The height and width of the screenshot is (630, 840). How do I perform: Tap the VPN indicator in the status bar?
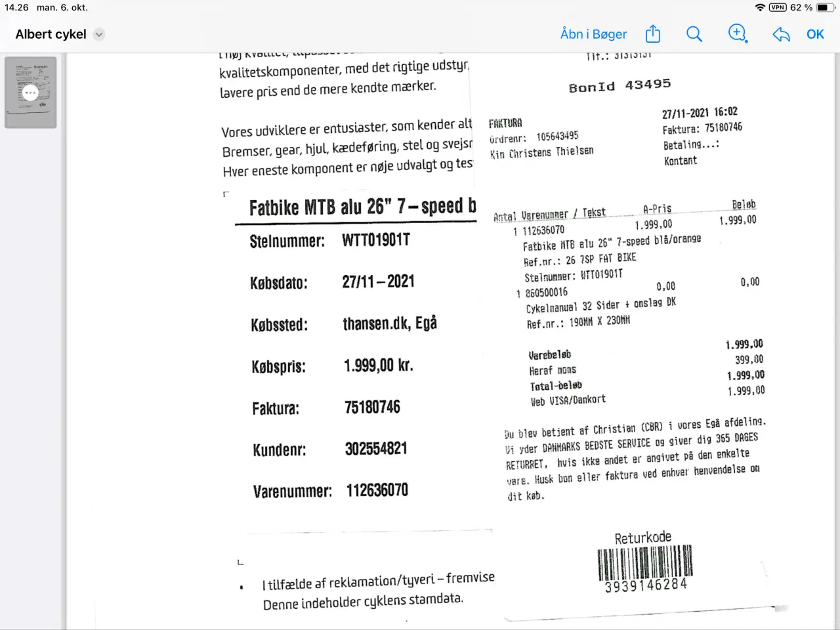click(x=778, y=7)
